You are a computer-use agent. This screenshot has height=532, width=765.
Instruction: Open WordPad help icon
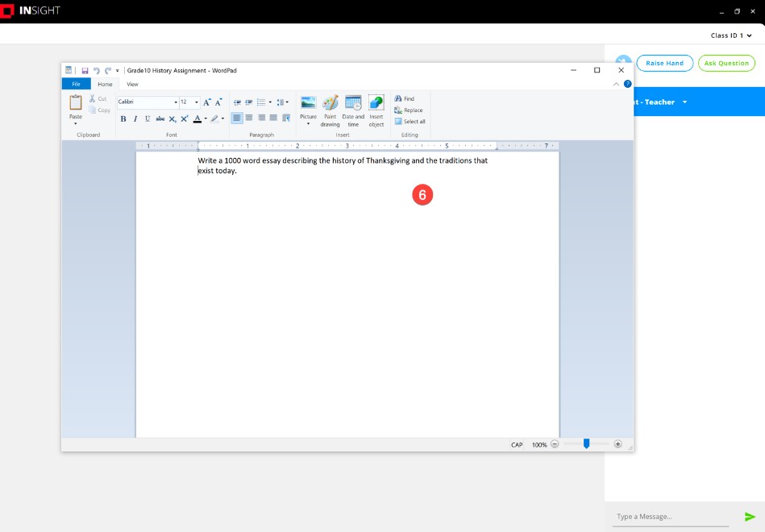pyautogui.click(x=628, y=84)
